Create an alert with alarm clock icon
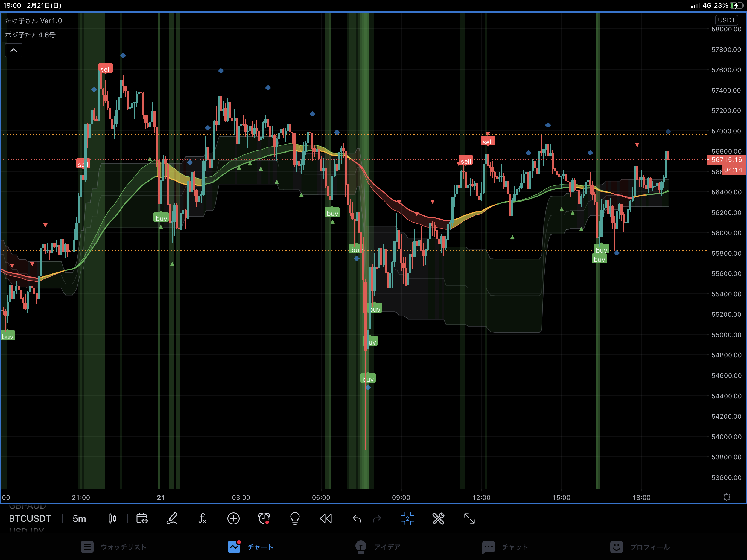The image size is (747, 560). click(x=264, y=518)
